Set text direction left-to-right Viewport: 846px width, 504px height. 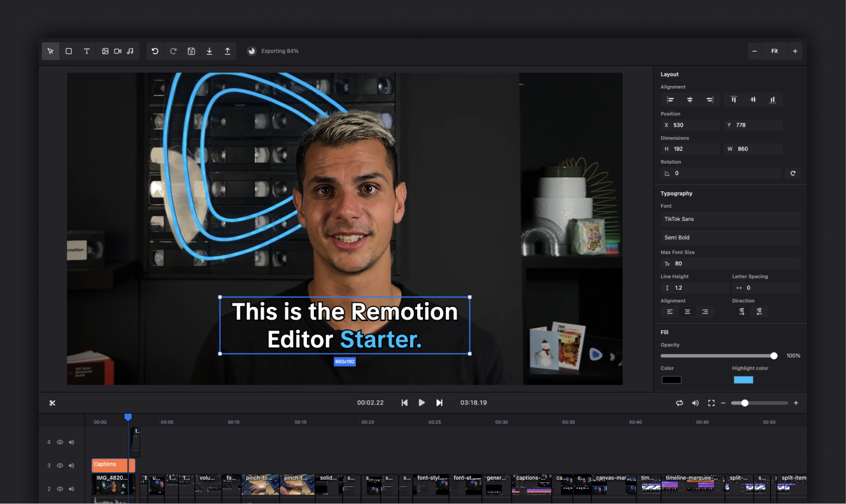[x=742, y=311]
